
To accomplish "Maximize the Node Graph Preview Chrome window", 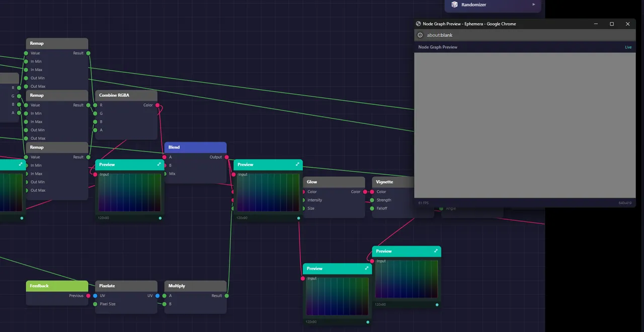I will pos(612,24).
